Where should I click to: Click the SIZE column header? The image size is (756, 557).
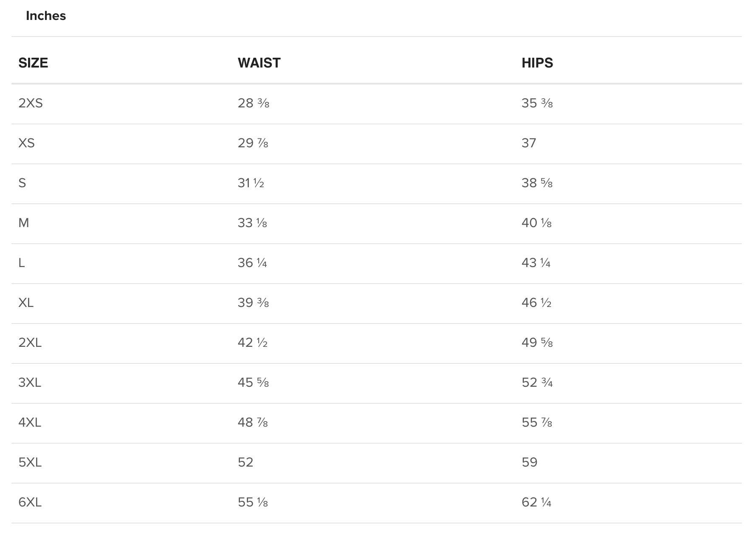click(33, 63)
